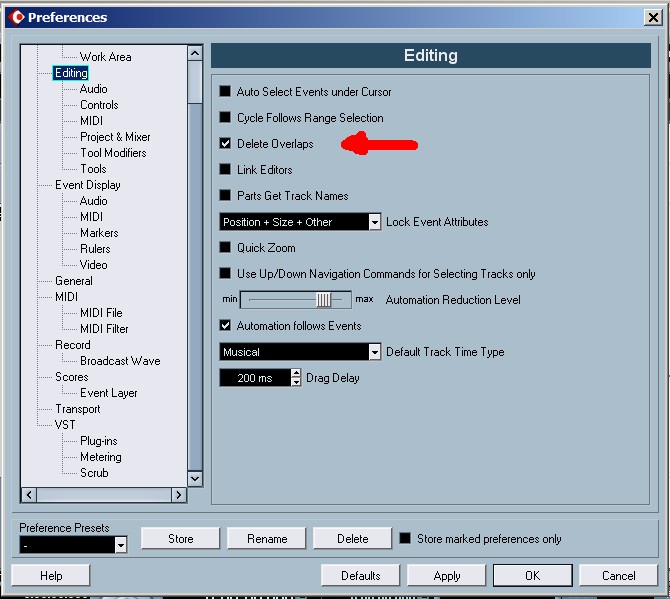Close the Preferences dialog window
This screenshot has width=670, height=599.
[653, 17]
